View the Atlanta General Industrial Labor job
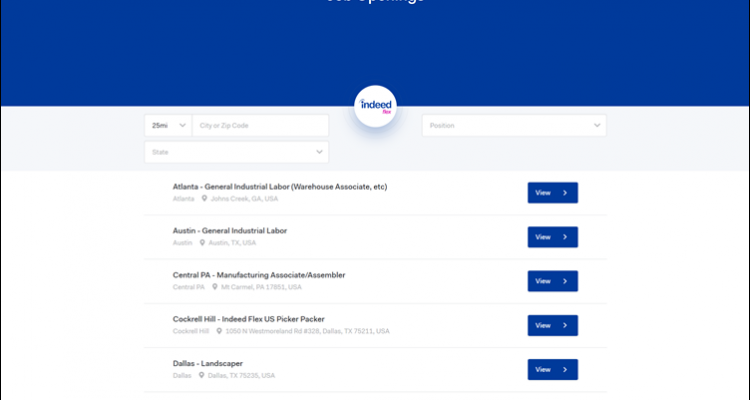This screenshot has width=750, height=400. 552,193
